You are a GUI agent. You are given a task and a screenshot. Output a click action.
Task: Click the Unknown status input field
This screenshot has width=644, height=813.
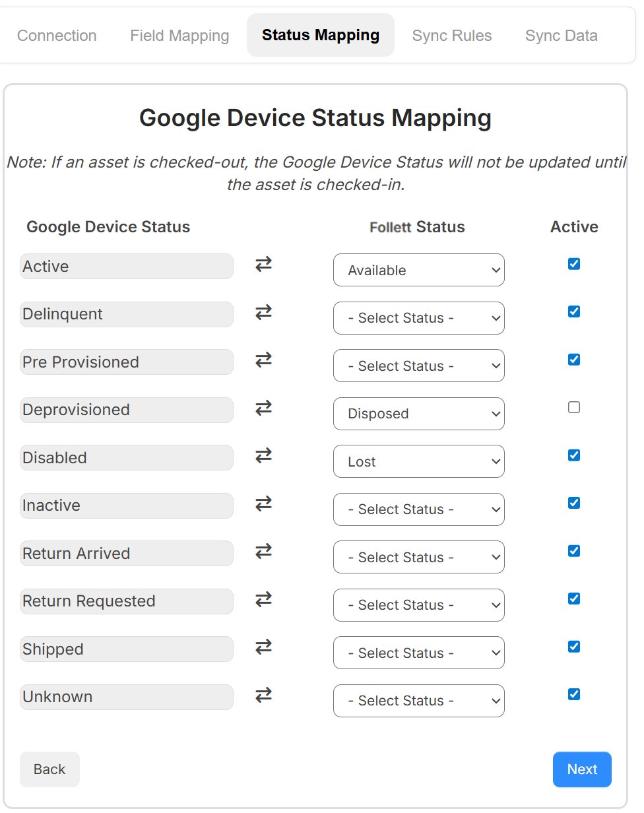pos(126,697)
